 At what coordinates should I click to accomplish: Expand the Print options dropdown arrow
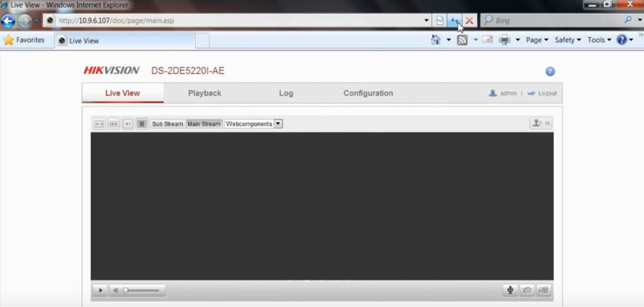click(x=518, y=40)
